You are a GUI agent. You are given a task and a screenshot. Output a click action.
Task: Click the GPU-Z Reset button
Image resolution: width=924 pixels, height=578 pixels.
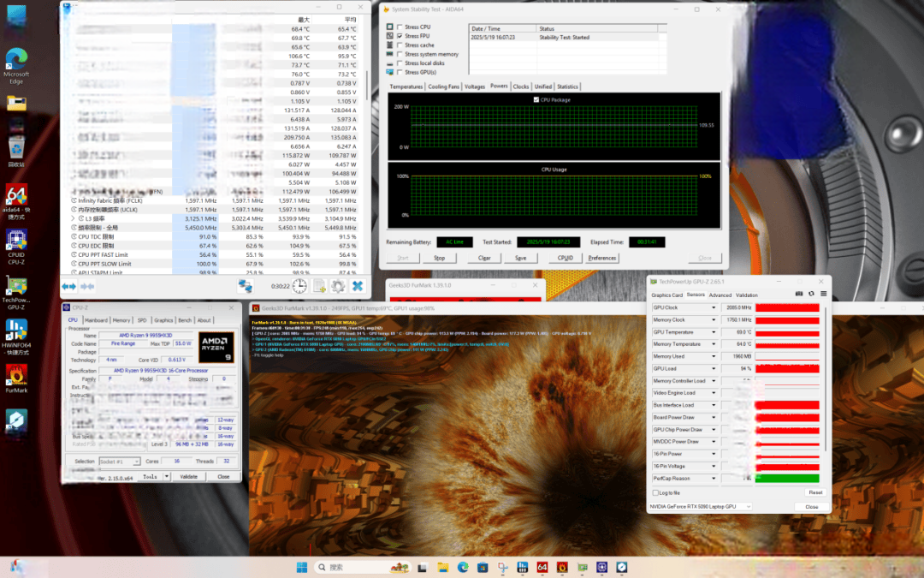click(815, 492)
